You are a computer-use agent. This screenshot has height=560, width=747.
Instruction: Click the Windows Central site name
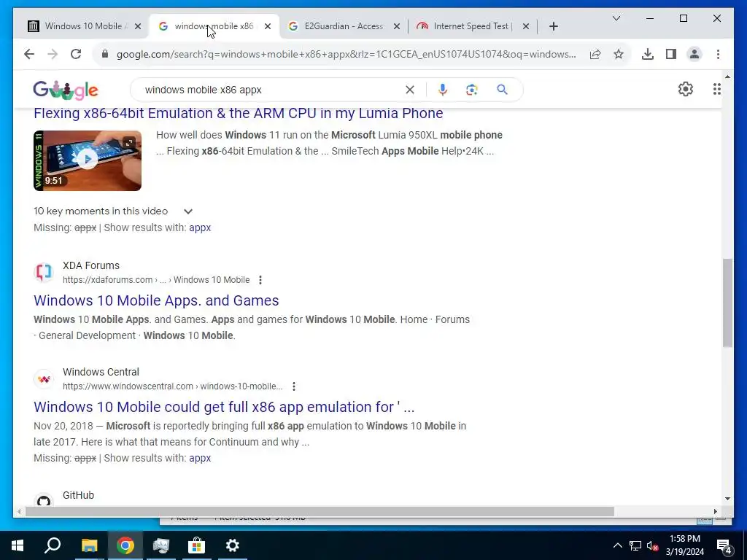[x=101, y=372]
